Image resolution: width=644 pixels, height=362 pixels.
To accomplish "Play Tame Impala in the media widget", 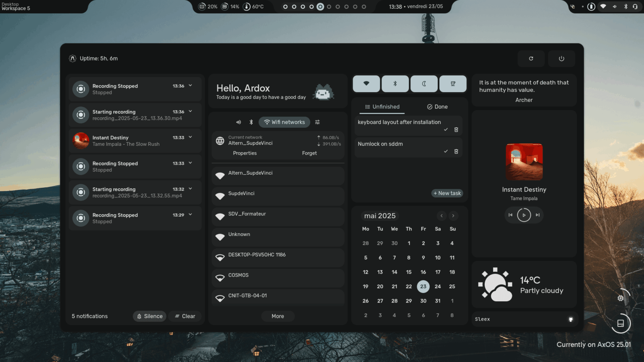I will tap(524, 215).
